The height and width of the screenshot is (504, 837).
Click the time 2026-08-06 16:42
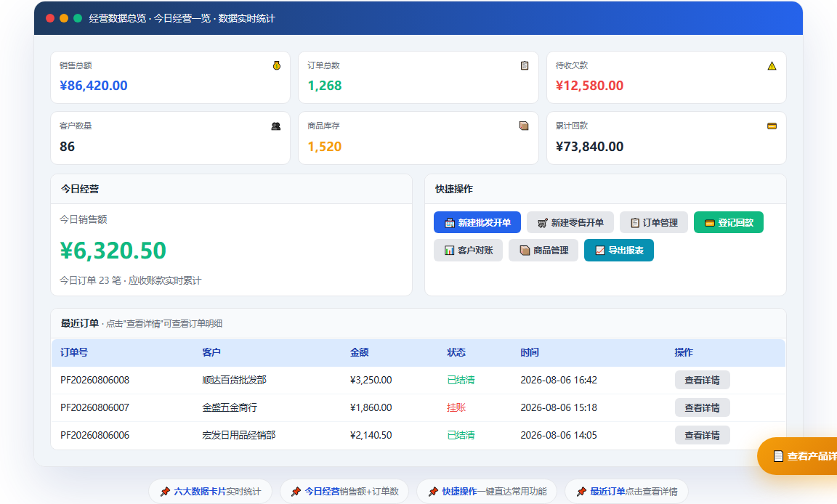(x=559, y=381)
